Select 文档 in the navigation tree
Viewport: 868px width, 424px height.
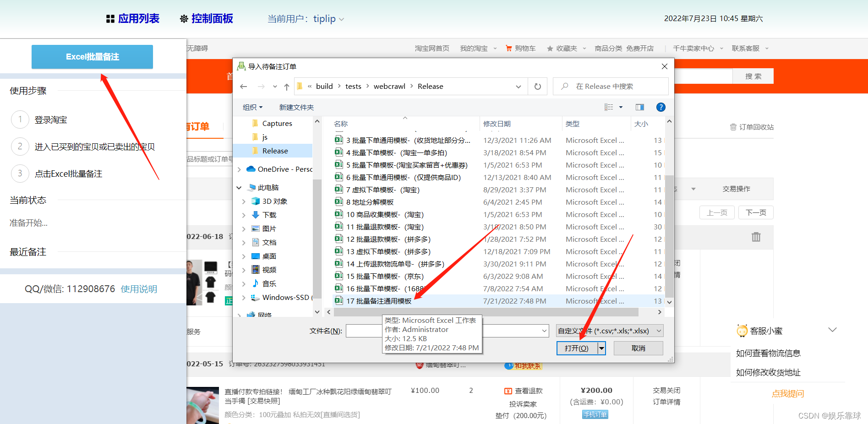pos(269,243)
